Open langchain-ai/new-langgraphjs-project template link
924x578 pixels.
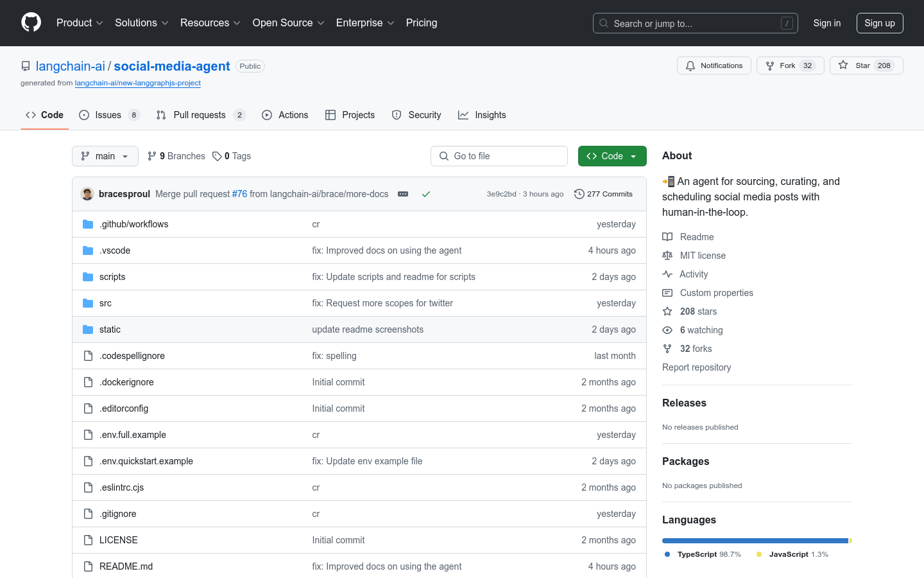coord(138,83)
